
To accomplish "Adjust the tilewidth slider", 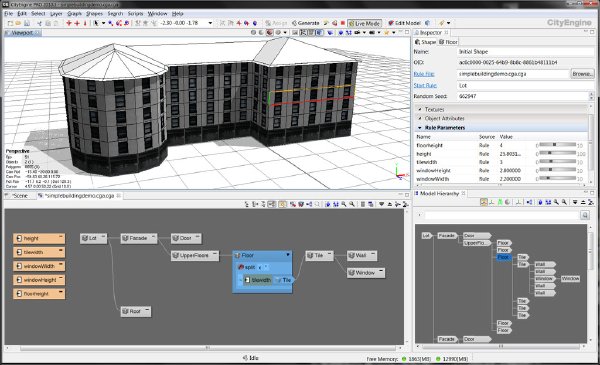I will [557, 162].
